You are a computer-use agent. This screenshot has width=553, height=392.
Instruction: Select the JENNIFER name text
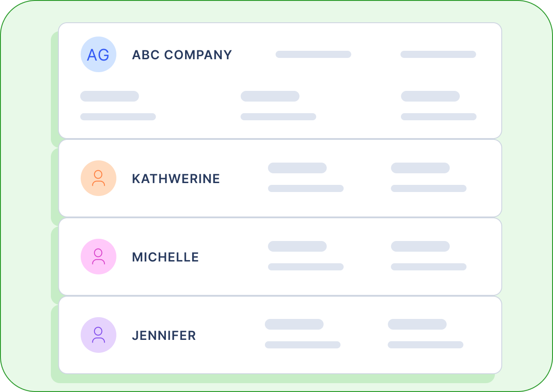click(x=164, y=335)
